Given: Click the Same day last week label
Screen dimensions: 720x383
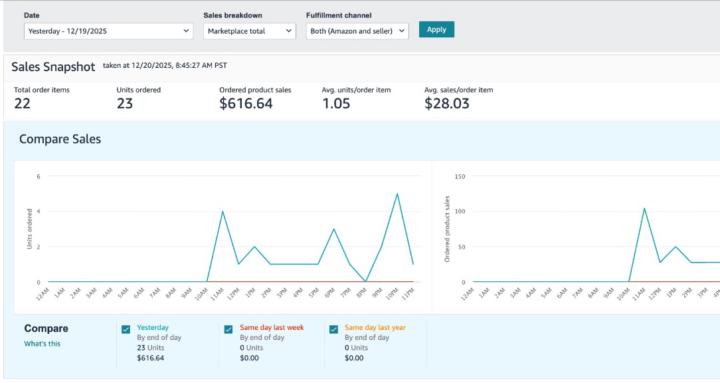Looking at the screenshot, I should point(271,327).
